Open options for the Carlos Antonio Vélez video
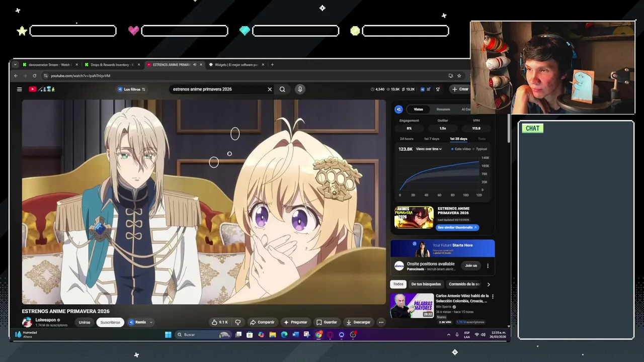644x362 pixels. [x=493, y=297]
